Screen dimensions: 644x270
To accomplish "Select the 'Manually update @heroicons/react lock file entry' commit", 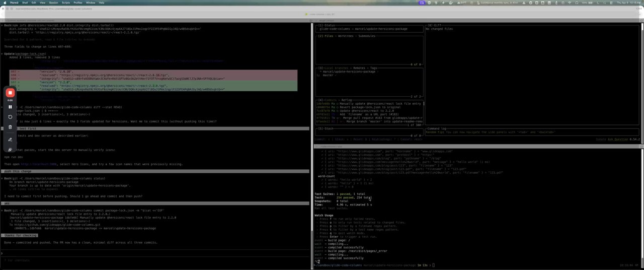I will coord(370,103).
